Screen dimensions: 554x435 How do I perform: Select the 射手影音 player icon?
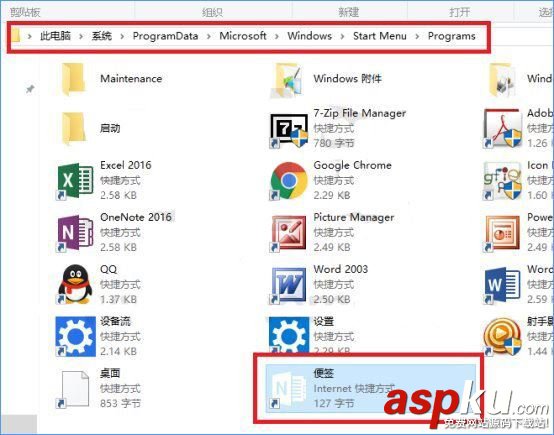pos(503,336)
